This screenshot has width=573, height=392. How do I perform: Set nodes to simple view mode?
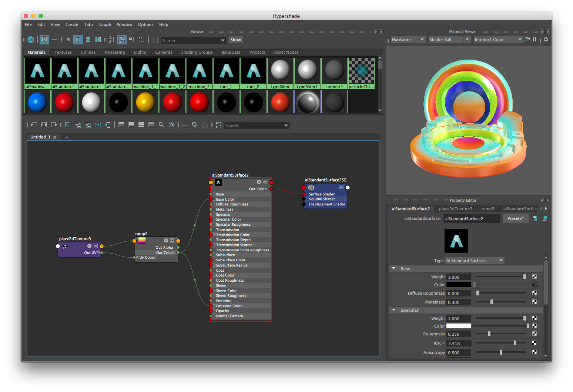(x=121, y=125)
